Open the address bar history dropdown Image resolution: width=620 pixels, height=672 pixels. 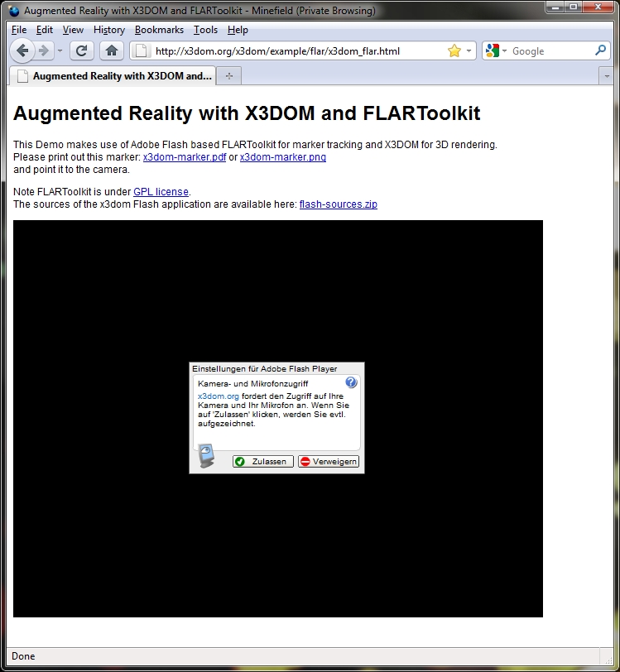click(469, 51)
